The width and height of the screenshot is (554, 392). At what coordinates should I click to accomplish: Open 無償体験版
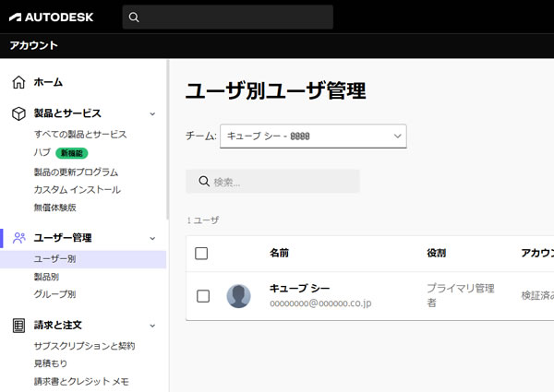(x=54, y=208)
